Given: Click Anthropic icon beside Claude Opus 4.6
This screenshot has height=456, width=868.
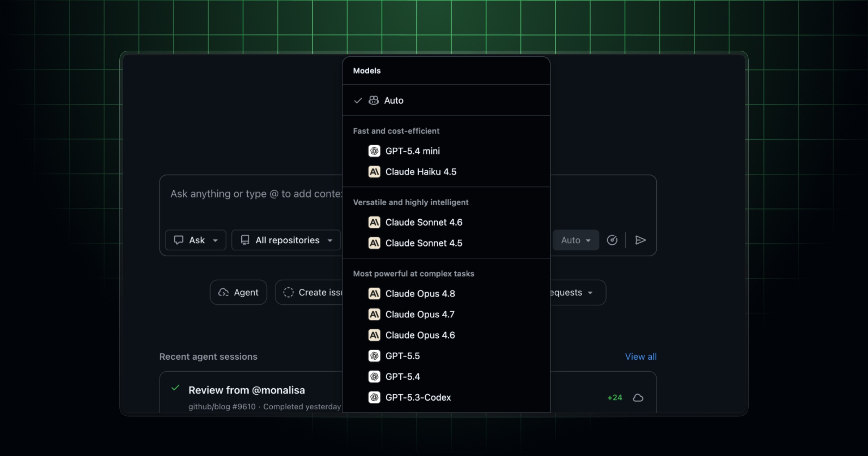Looking at the screenshot, I should click(374, 335).
